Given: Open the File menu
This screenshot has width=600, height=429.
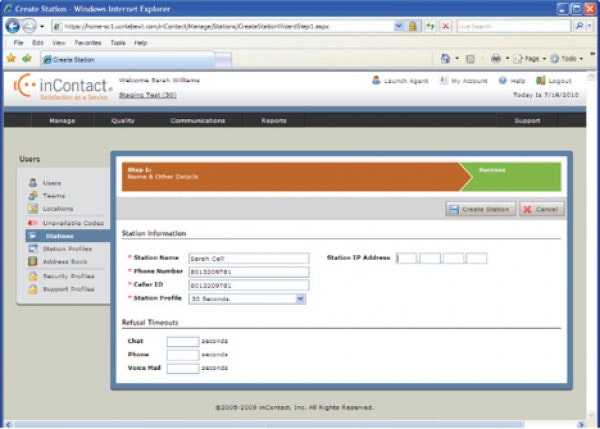Looking at the screenshot, I should pyautogui.click(x=18, y=42).
